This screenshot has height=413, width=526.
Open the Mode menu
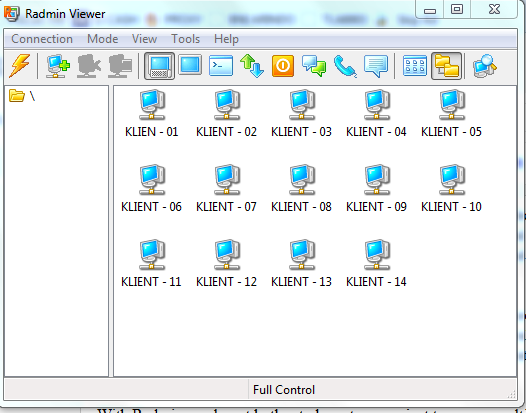pos(102,39)
